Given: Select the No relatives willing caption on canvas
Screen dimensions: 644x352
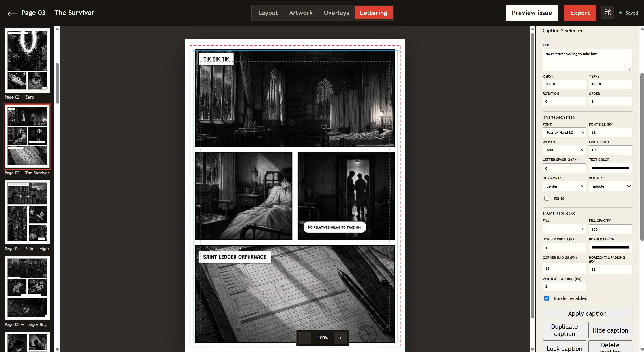Looking at the screenshot, I should click(334, 227).
